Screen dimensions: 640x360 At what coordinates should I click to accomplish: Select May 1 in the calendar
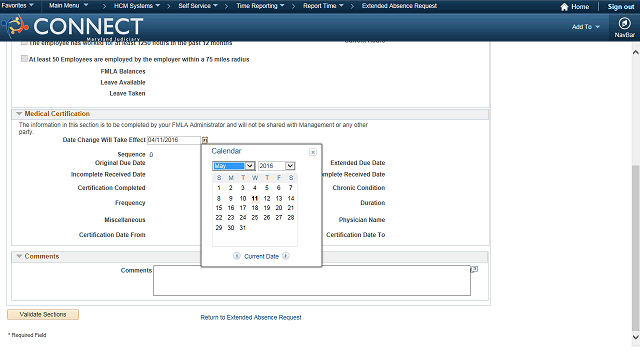(x=219, y=188)
